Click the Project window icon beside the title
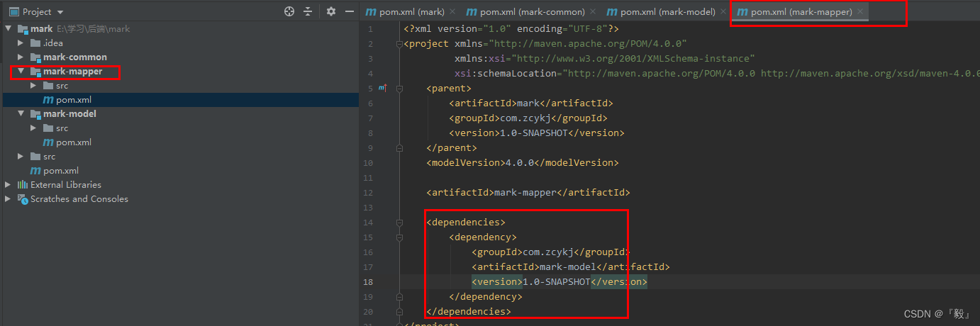The width and height of the screenshot is (980, 326). pos(13,12)
